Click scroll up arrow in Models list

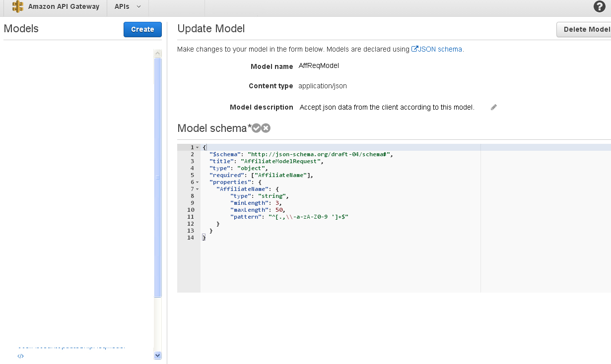tap(158, 53)
